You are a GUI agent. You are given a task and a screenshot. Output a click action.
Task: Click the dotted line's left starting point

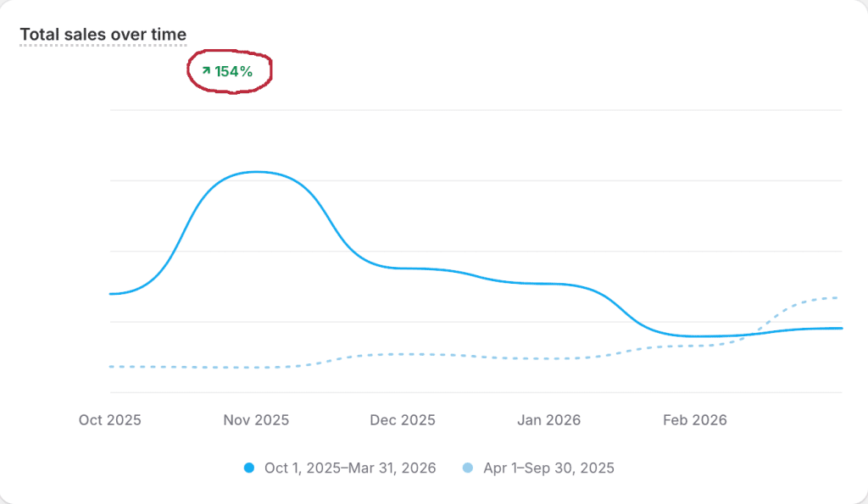tap(111, 366)
